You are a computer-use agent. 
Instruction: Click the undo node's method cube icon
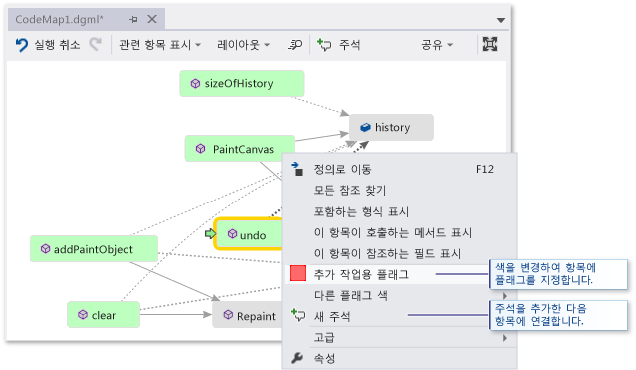(x=232, y=234)
